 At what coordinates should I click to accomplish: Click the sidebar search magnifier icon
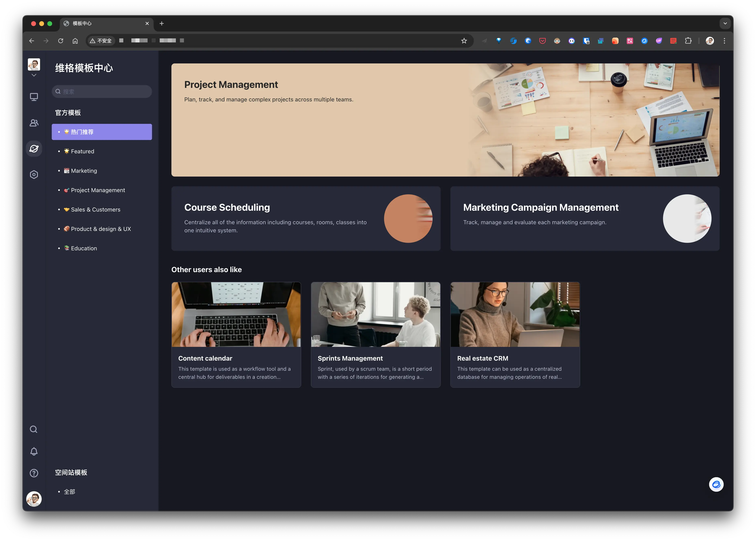[34, 429]
